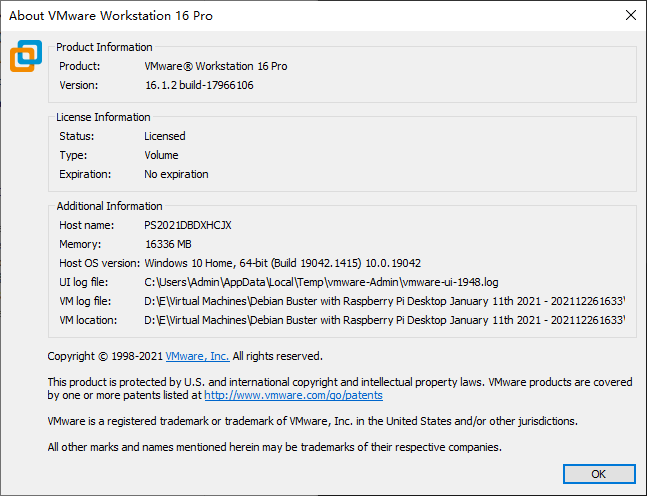
Task: Open the vmware.com patents link
Action: [x=293, y=395]
